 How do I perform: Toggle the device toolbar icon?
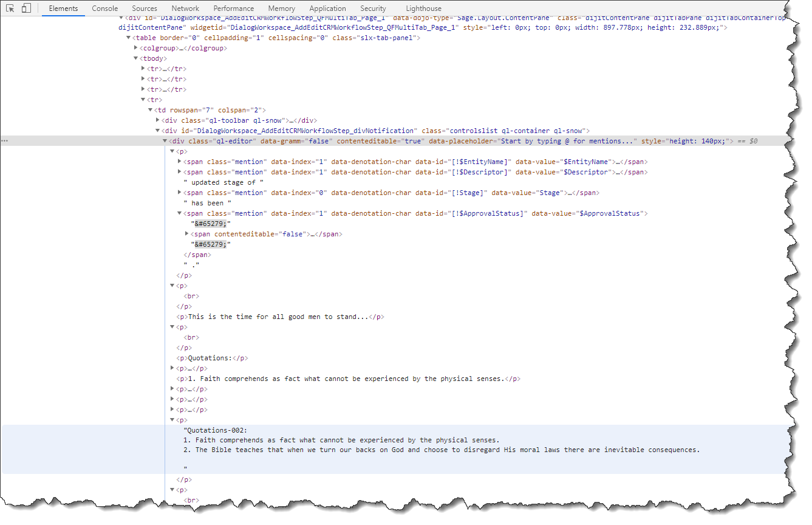click(x=26, y=9)
